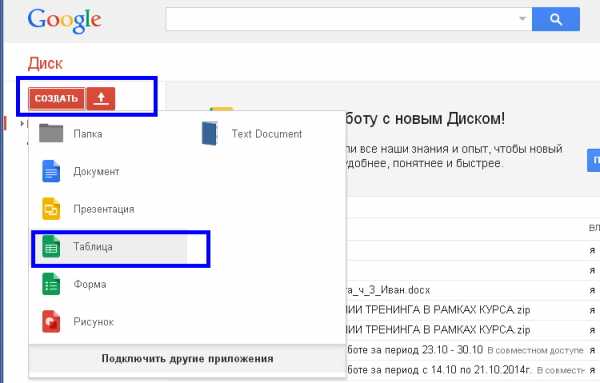This screenshot has width=600, height=383.
Task: Open the search box dropdown arrow
Action: click(x=522, y=18)
